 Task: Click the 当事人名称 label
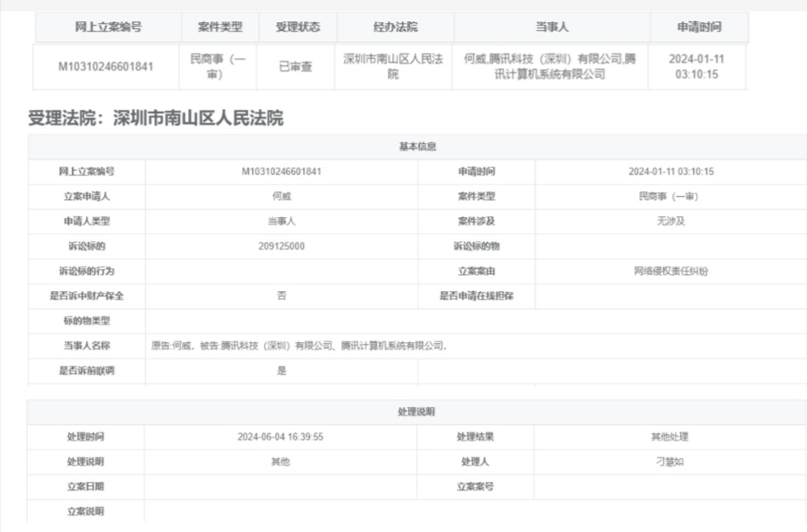(x=87, y=346)
